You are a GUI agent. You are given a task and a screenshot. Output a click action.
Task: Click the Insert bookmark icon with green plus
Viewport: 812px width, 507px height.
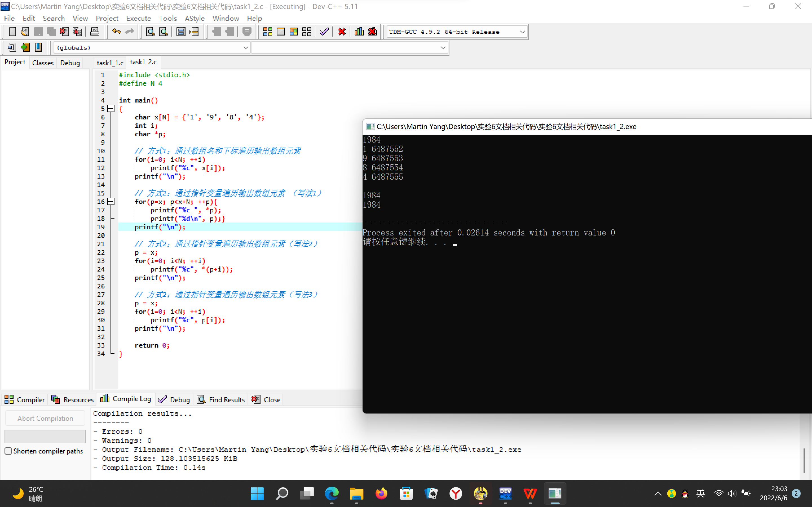(25, 47)
